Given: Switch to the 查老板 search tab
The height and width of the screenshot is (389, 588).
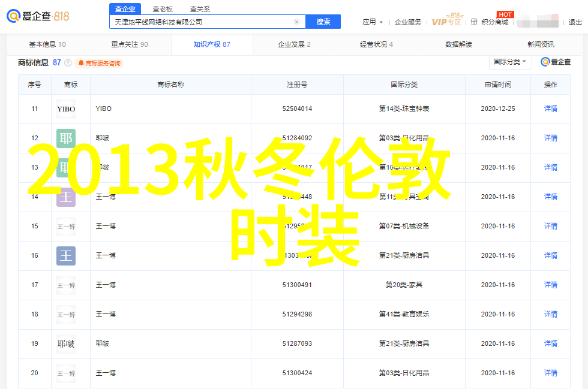Looking at the screenshot, I should 163,9.
